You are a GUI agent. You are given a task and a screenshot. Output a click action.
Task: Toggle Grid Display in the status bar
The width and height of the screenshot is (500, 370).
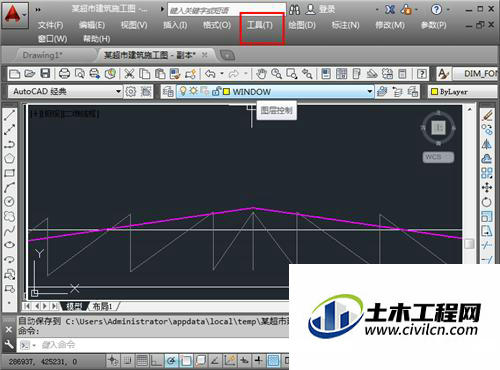142,360
